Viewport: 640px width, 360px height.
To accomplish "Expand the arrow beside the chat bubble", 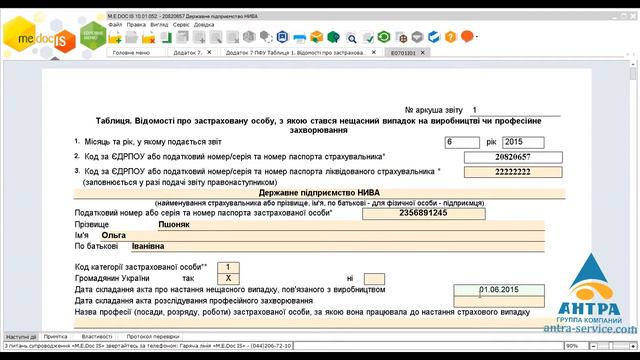I will [x=477, y=37].
